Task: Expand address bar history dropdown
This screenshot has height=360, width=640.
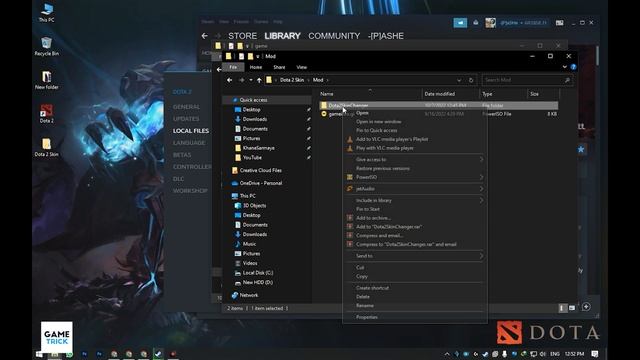Action: tap(459, 80)
